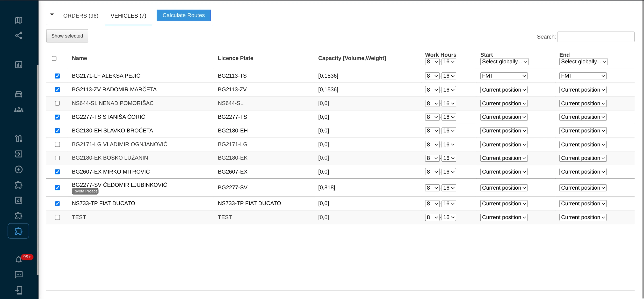Open the vehicles car icon in sidebar
This screenshot has width=644, height=299.
19,94
